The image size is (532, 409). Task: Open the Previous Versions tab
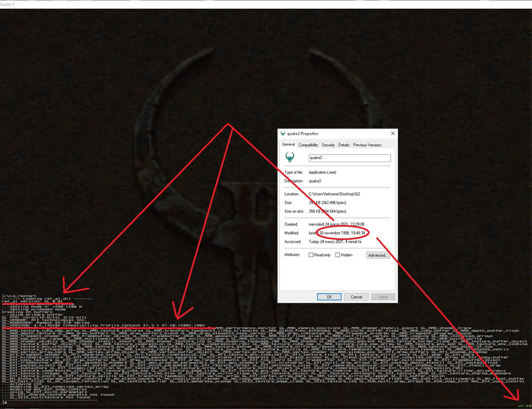pyautogui.click(x=367, y=145)
